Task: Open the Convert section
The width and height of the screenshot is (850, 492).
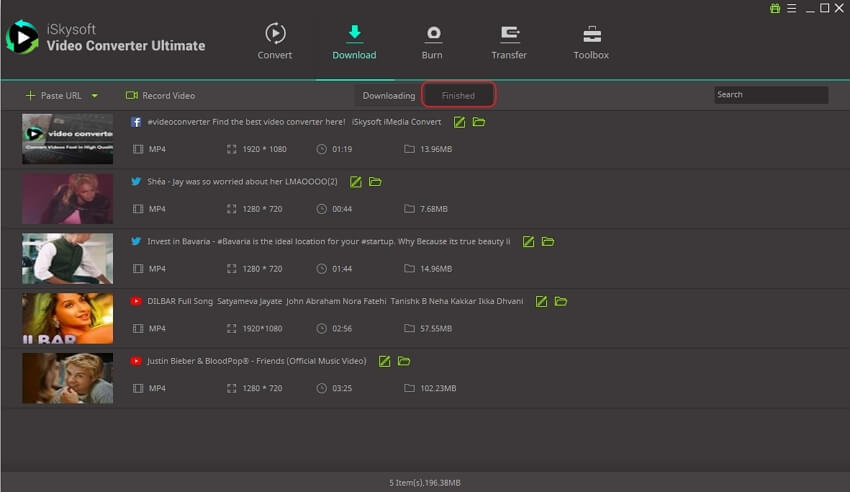Action: pos(275,41)
